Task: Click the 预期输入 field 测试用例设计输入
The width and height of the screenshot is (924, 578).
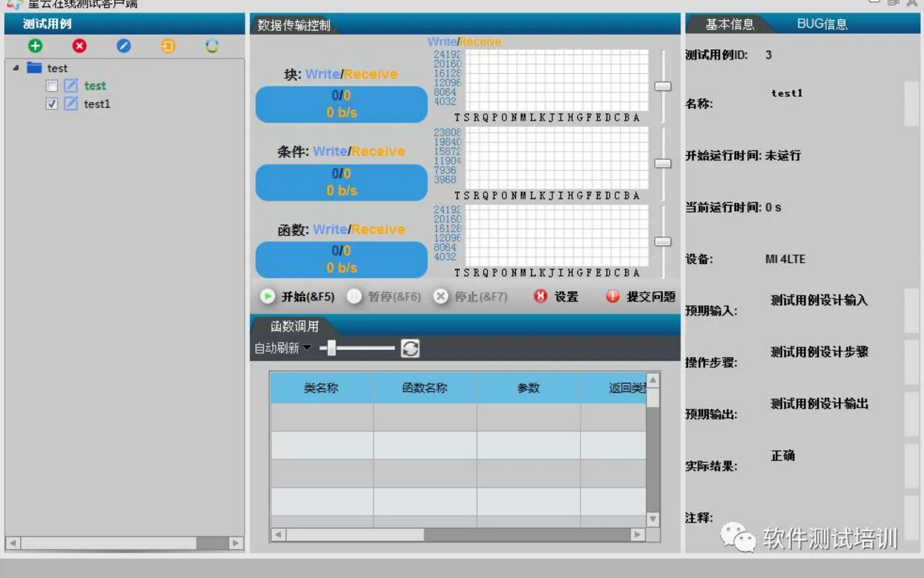Action: 819,300
